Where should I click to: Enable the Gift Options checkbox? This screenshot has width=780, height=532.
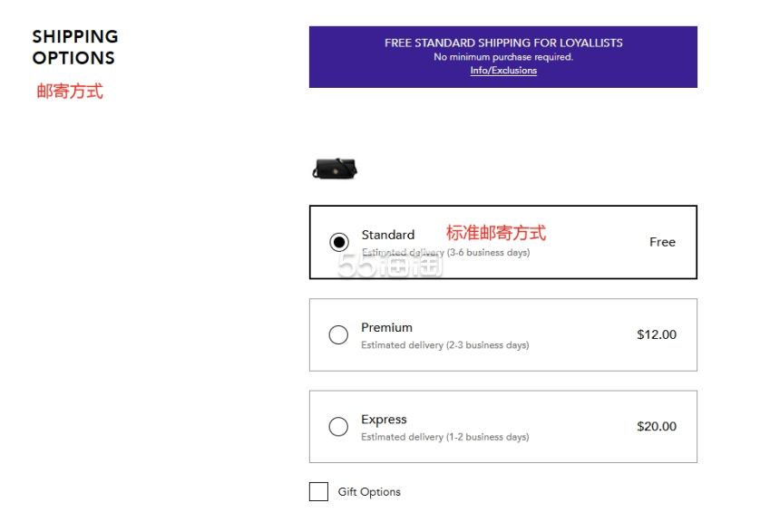(x=318, y=491)
